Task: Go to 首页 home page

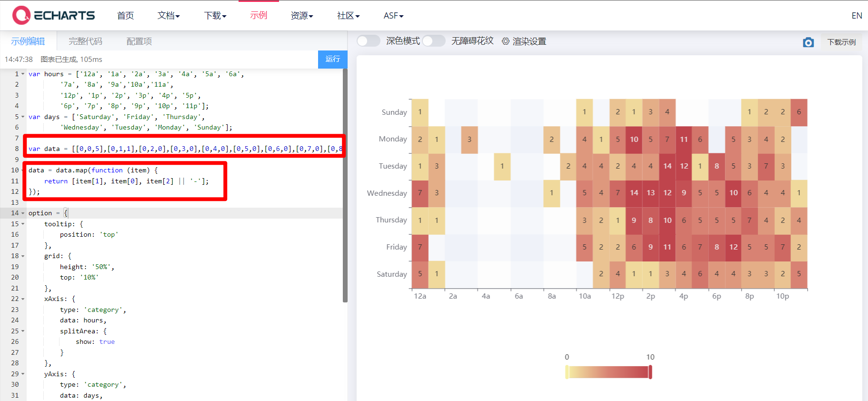Action: point(126,16)
